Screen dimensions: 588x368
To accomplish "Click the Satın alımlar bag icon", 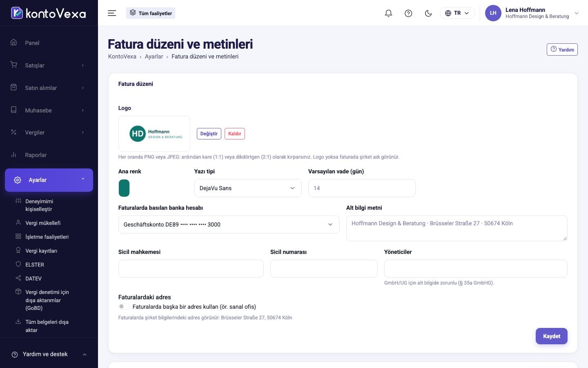I will pos(13,88).
